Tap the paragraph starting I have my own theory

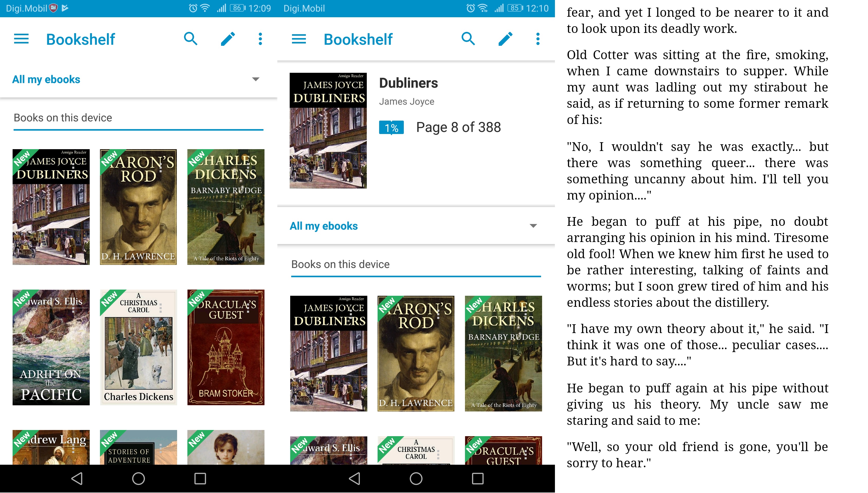697,345
